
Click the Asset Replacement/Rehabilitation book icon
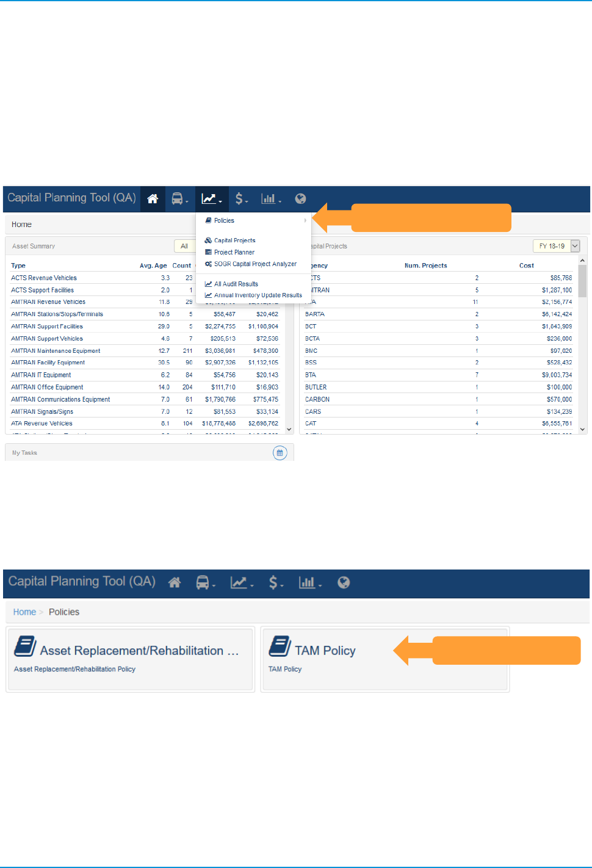pos(25,646)
